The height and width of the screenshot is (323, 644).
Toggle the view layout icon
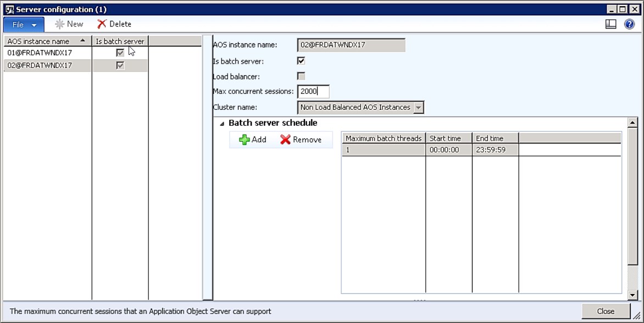click(x=610, y=24)
